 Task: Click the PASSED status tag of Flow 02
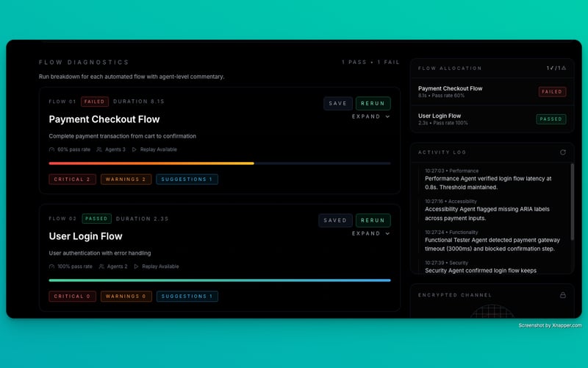coord(96,219)
